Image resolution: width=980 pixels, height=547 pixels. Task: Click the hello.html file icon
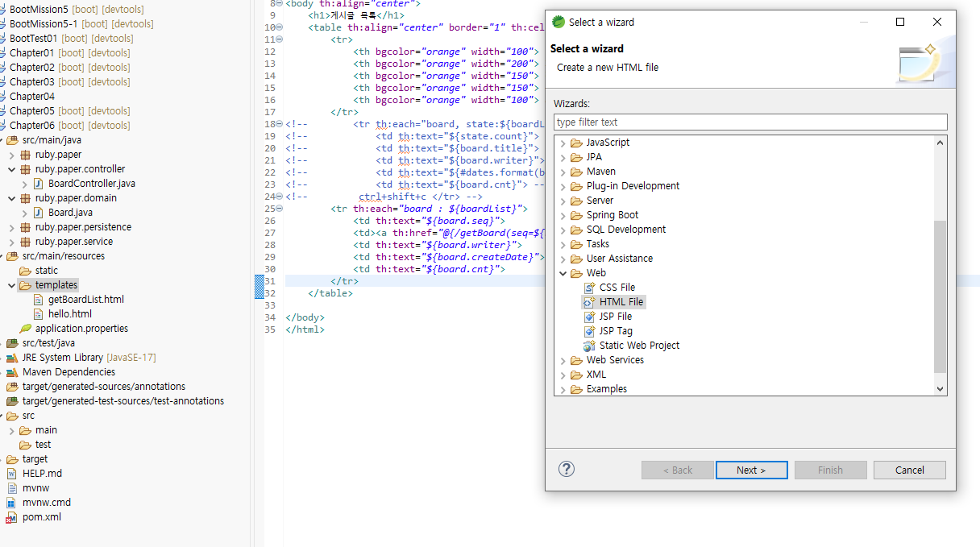coord(39,314)
